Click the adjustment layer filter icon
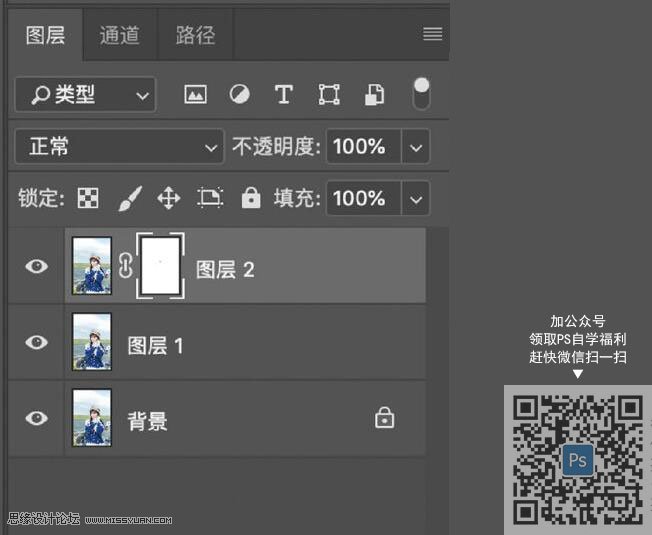Screen dimensions: 652x535 240,95
